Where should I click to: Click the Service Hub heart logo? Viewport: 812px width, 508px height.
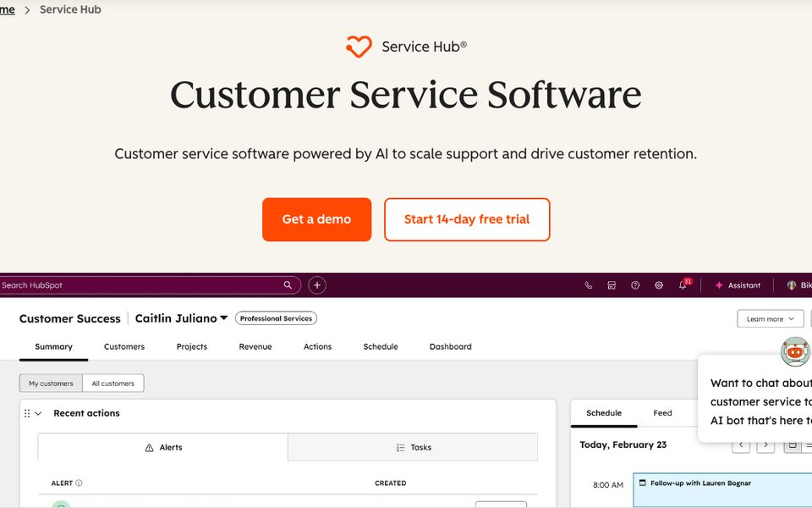coord(359,47)
